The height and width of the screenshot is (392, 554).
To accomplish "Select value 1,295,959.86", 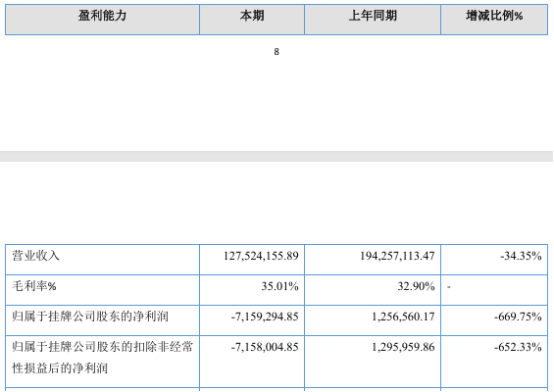I will pyautogui.click(x=403, y=347).
